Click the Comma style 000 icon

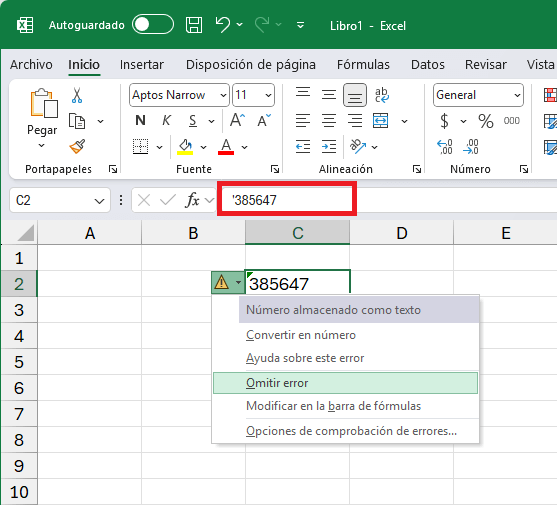coord(512,121)
